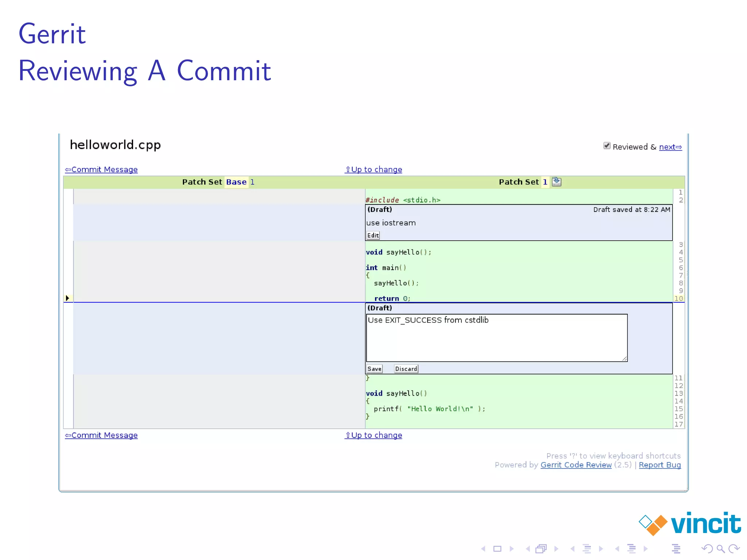
Task: Click the subsection navigation icon
Action: [587, 549]
